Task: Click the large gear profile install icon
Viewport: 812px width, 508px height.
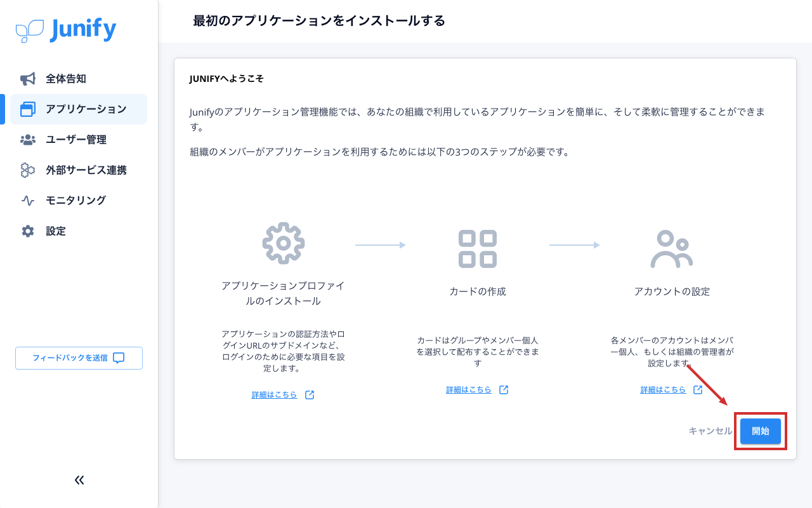Action: point(284,243)
